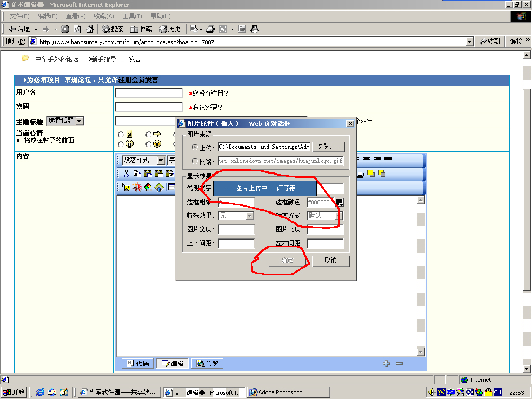
Task: Click the 浏览... browse button
Action: [x=328, y=147]
